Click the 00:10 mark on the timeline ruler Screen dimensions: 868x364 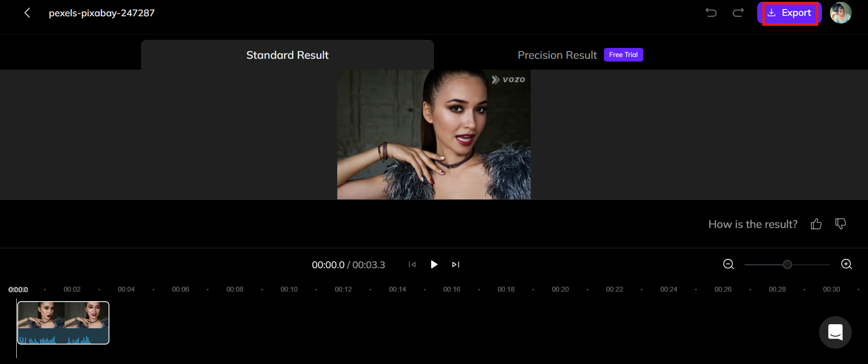(x=289, y=289)
